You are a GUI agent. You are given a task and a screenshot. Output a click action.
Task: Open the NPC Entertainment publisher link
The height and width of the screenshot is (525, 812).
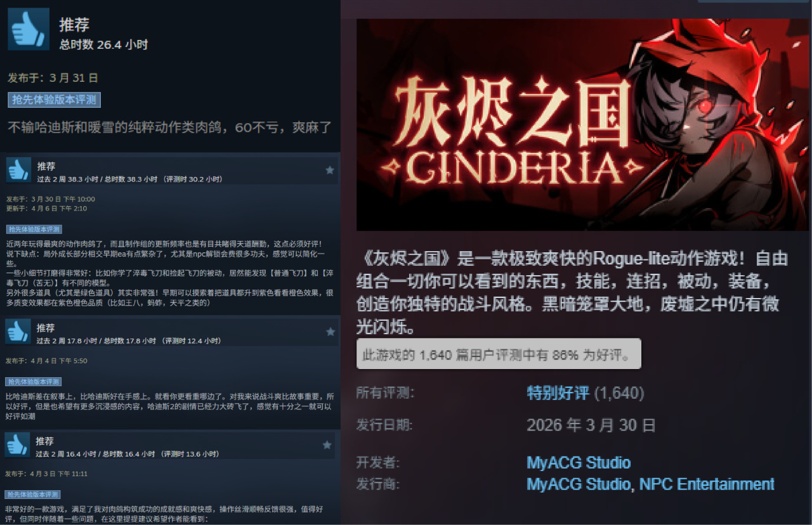point(707,484)
